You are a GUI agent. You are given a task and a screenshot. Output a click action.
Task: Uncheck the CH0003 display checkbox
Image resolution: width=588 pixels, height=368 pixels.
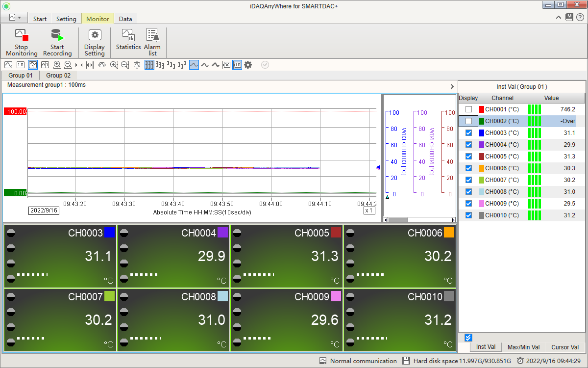468,133
